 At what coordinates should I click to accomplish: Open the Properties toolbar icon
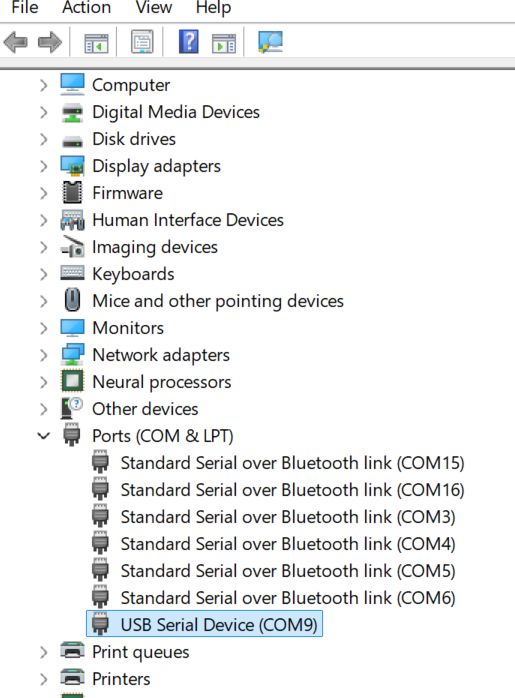(x=142, y=42)
